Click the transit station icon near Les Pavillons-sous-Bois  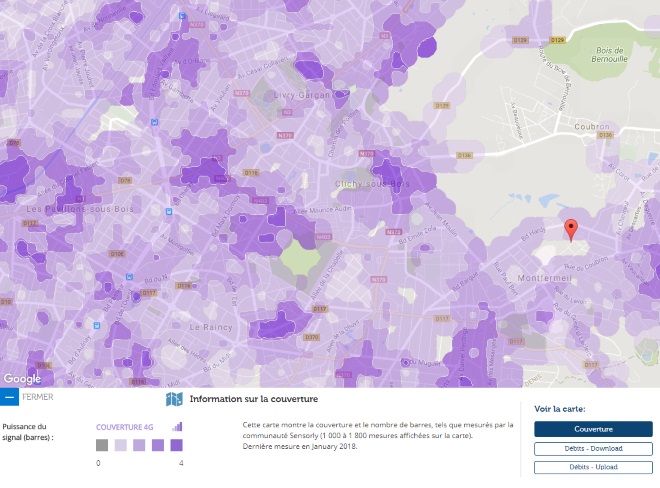point(169,211)
